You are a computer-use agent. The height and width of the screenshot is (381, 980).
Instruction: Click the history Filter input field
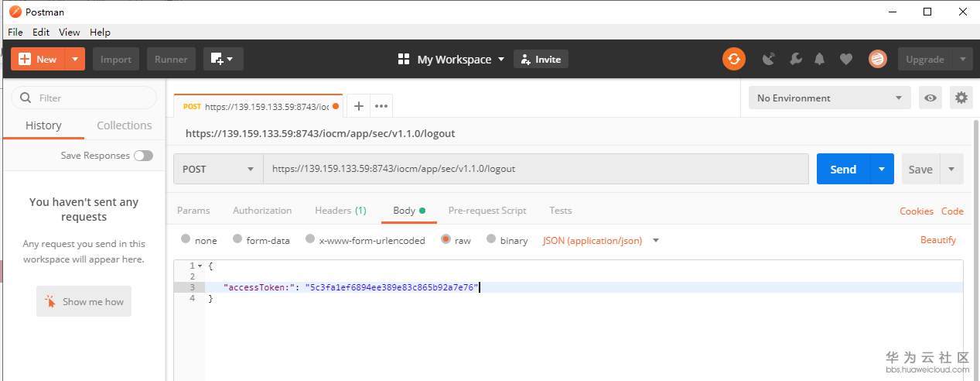point(84,98)
